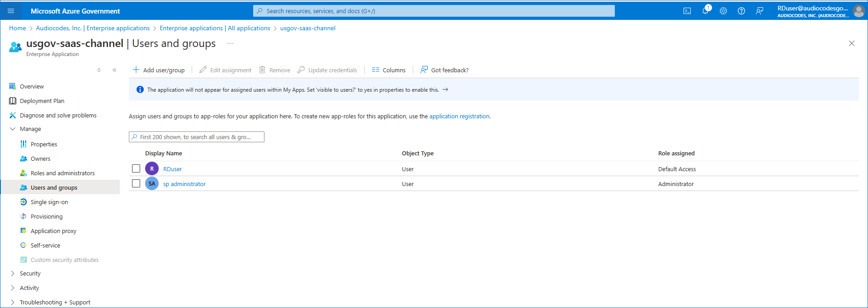The image size is (868, 308).
Task: Click the Administrator role cell
Action: tap(676, 184)
